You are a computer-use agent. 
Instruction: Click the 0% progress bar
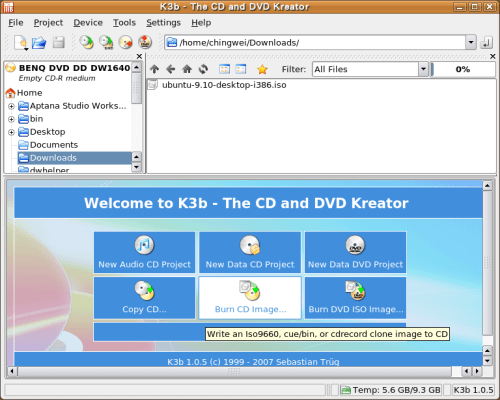(463, 69)
